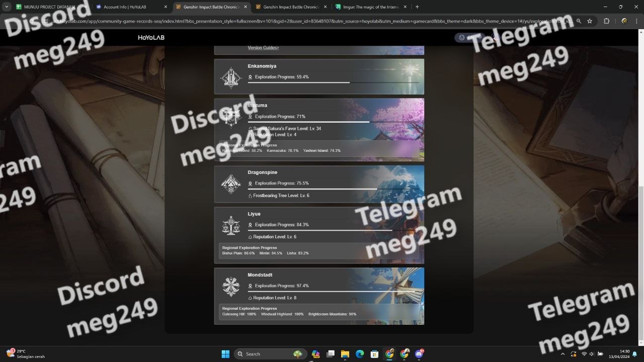Open Microsoft Store from the taskbar
The image size is (644, 362).
pyautogui.click(x=374, y=354)
